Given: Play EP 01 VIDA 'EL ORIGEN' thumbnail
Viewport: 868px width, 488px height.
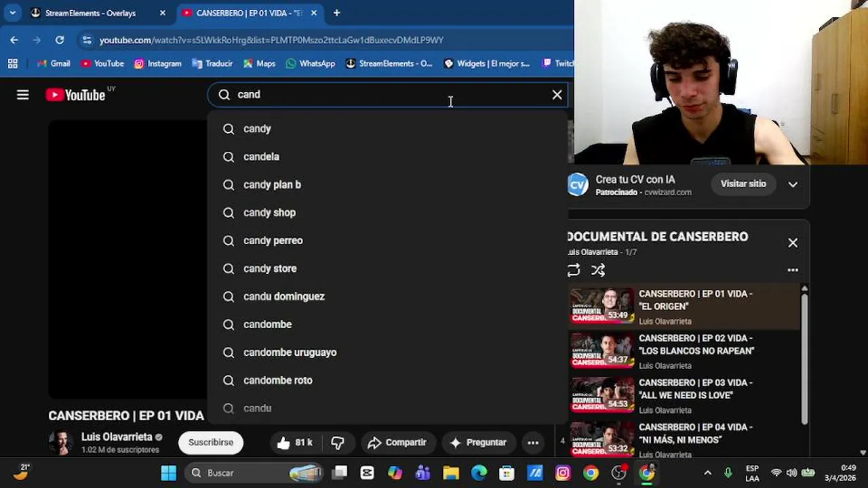Looking at the screenshot, I should pyautogui.click(x=602, y=306).
